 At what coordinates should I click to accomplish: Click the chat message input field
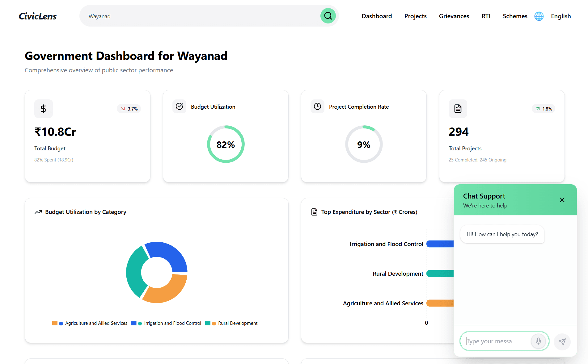tap(494, 341)
